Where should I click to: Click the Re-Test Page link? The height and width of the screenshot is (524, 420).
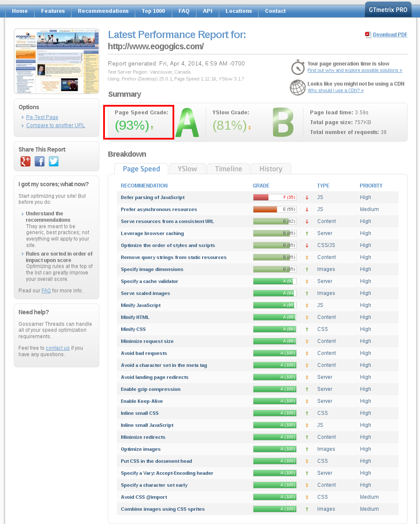(x=42, y=117)
